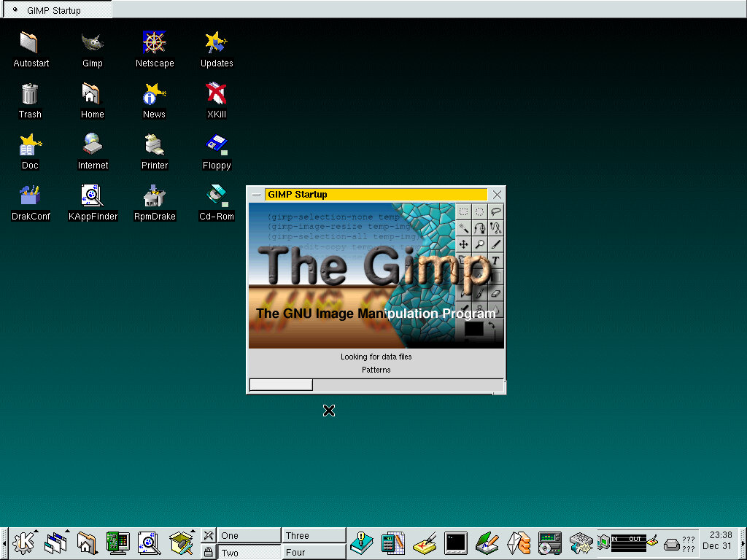Open the K application launcher menu

point(25,543)
